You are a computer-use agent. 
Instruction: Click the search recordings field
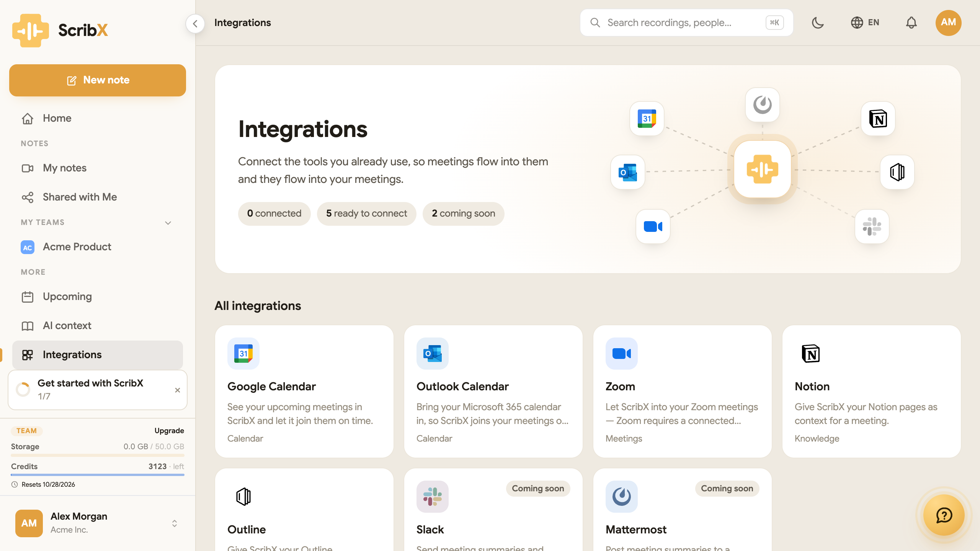686,23
